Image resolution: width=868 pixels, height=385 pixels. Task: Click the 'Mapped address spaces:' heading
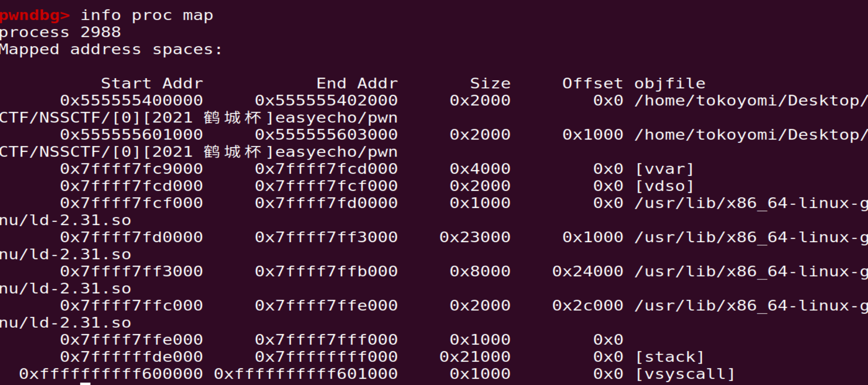[x=111, y=50]
